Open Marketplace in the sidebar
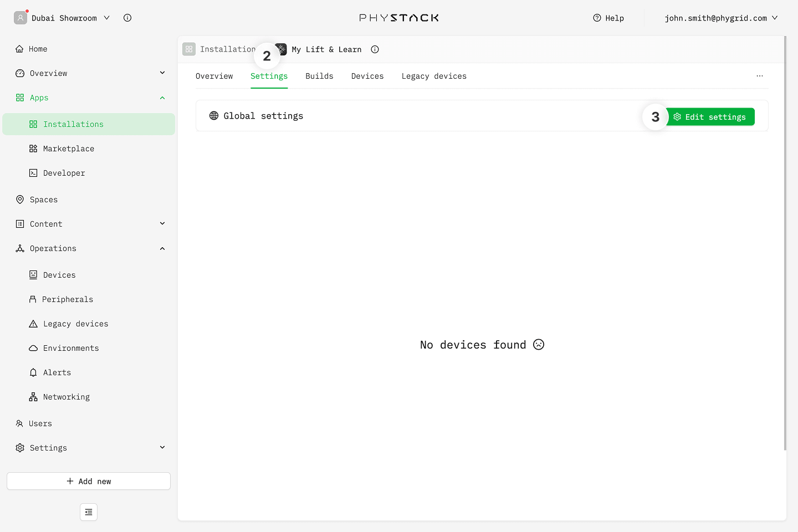Image resolution: width=798 pixels, height=532 pixels. [x=89, y=149]
